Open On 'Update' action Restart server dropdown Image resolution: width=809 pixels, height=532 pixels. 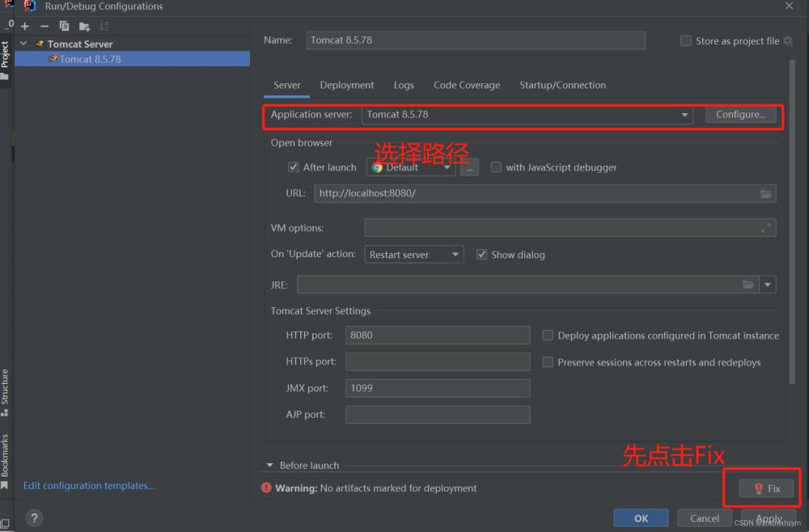[x=413, y=254]
